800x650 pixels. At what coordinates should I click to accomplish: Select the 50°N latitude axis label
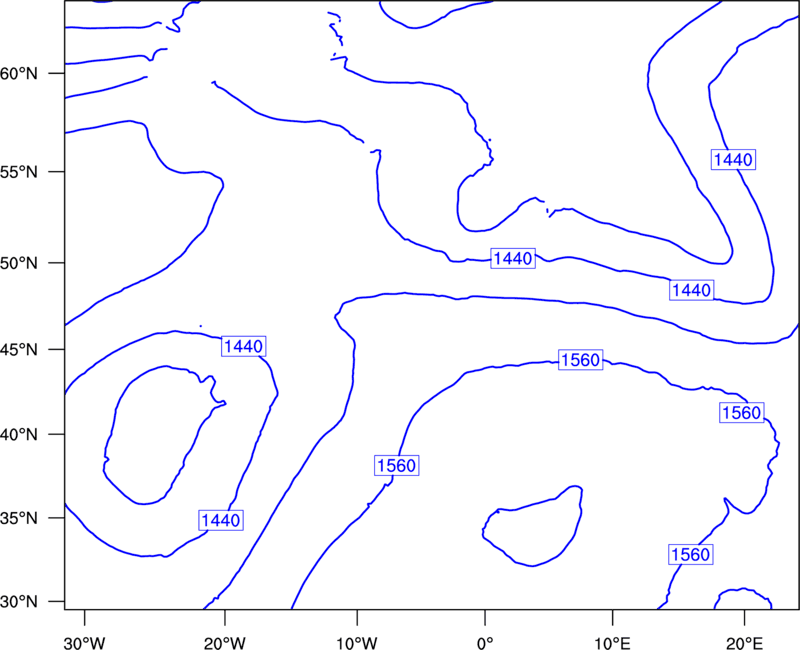click(x=19, y=263)
